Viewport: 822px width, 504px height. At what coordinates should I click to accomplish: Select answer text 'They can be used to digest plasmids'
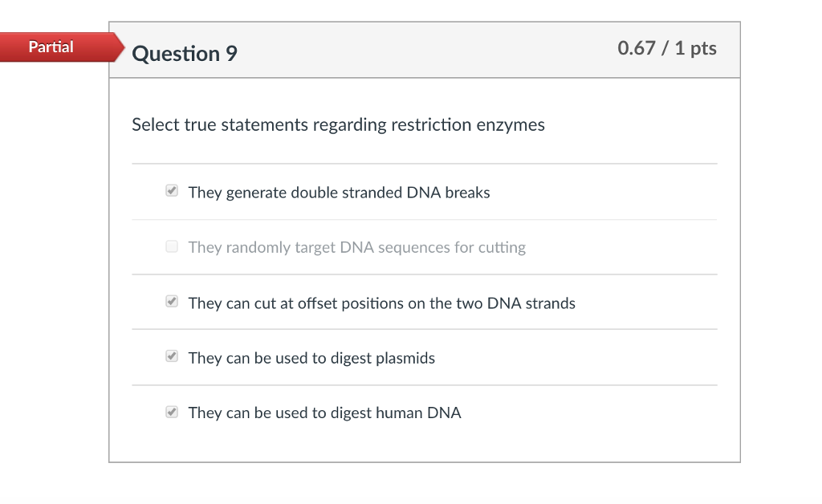click(x=312, y=359)
